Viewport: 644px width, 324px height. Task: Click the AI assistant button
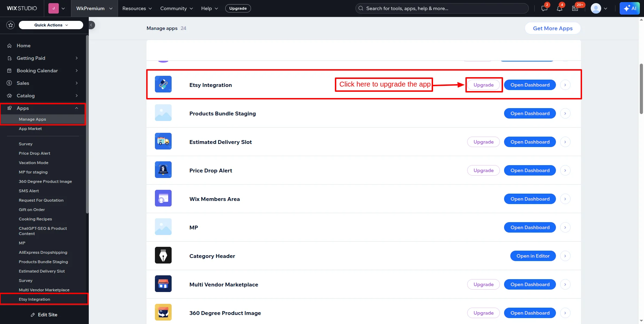pyautogui.click(x=629, y=8)
